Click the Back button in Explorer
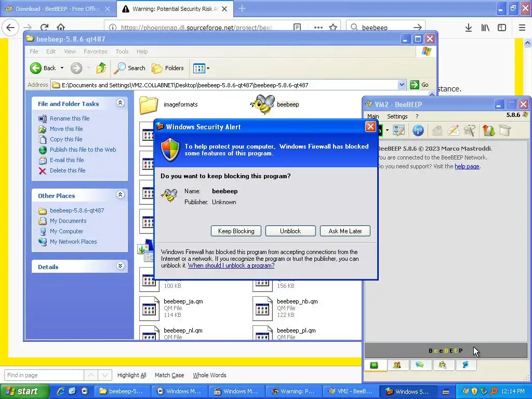This screenshot has height=399, width=532. pyautogui.click(x=43, y=68)
